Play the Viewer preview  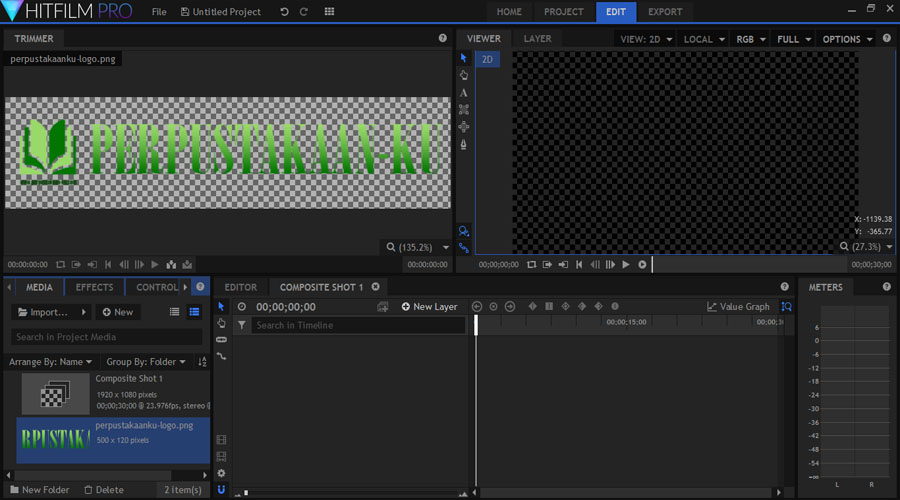626,265
